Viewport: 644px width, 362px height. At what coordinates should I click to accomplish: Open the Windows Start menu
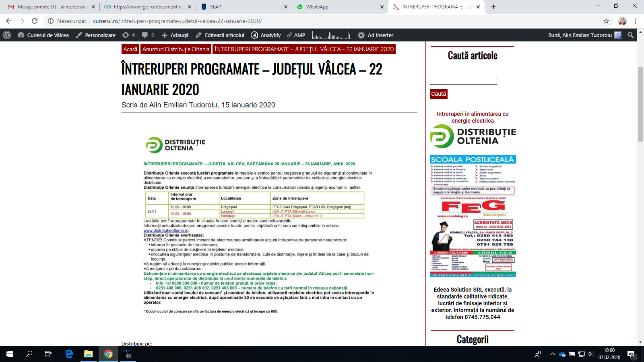tap(10, 354)
